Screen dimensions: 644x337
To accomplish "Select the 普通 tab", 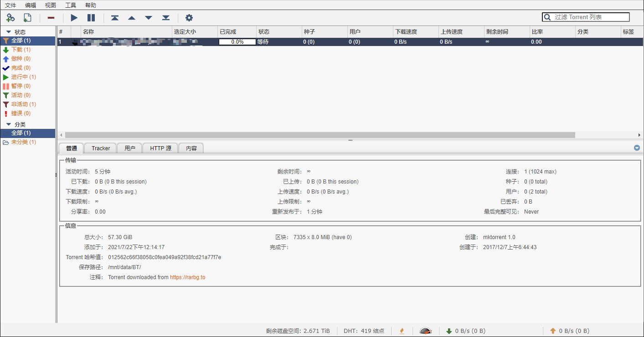I will pyautogui.click(x=72, y=148).
